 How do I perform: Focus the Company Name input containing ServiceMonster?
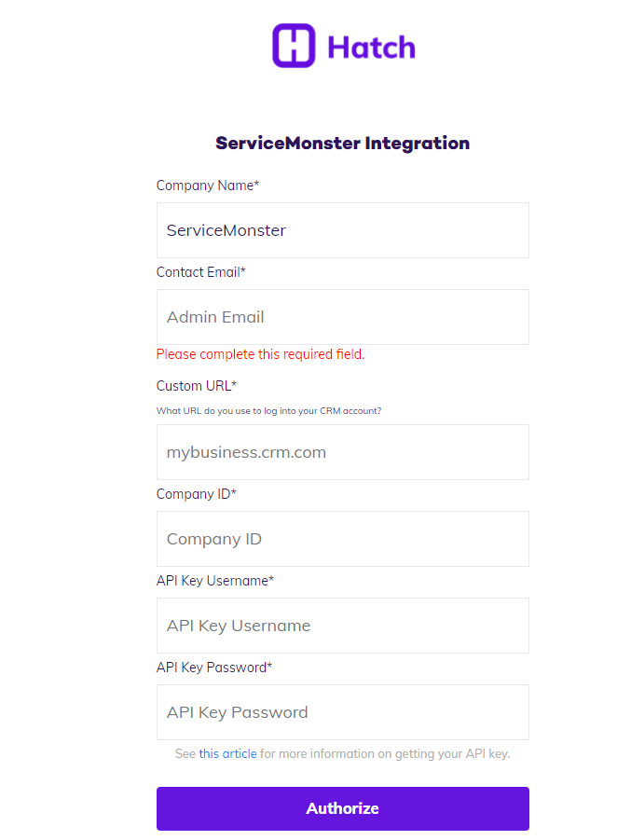click(342, 230)
